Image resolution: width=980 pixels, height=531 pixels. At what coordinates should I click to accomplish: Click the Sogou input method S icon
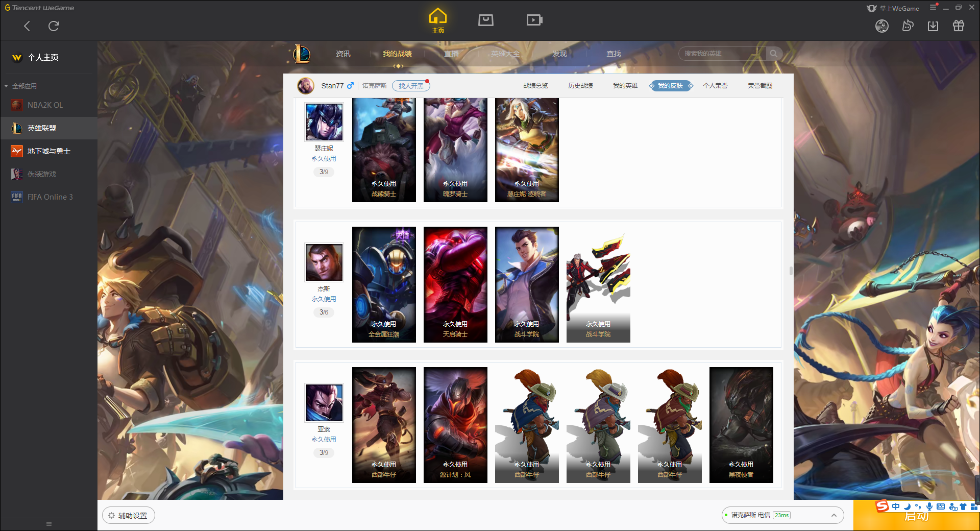pyautogui.click(x=882, y=506)
